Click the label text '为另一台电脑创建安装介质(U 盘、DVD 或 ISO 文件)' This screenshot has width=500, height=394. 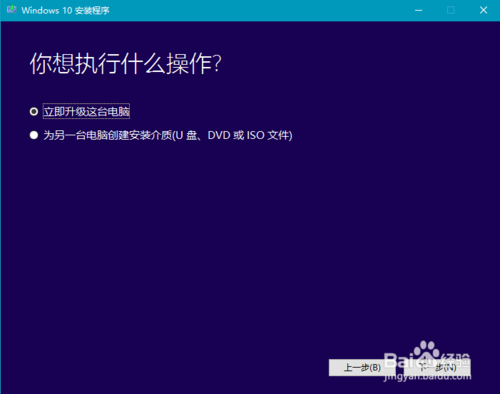click(x=168, y=135)
